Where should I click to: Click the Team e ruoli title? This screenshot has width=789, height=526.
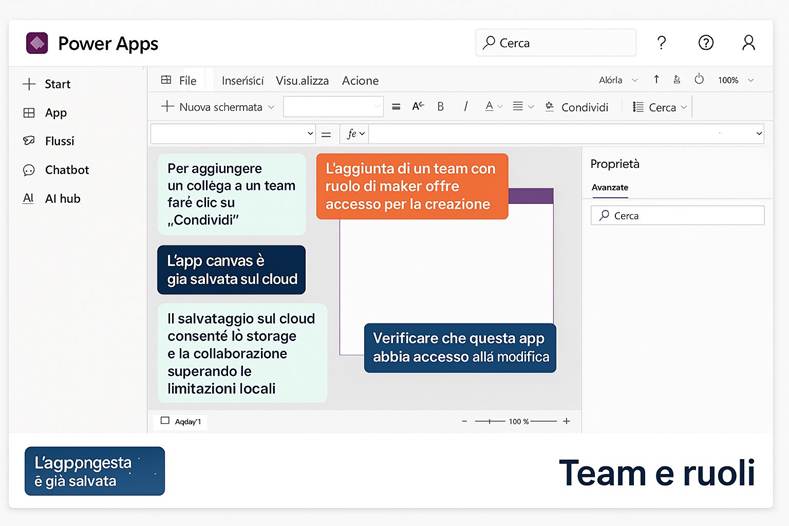[x=657, y=473]
